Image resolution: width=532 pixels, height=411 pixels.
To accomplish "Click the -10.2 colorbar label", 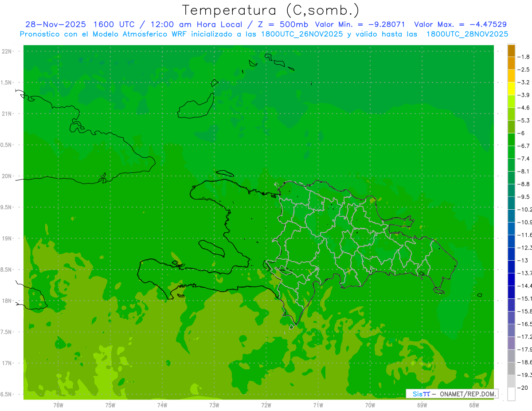I will [x=524, y=209].
